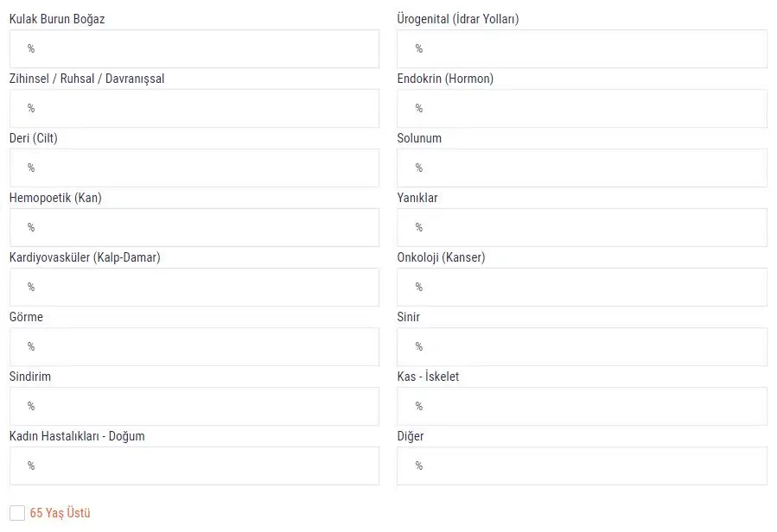Viewport: 777px width, 532px height.
Task: Click the Solunum percentage field
Action: pyautogui.click(x=582, y=168)
